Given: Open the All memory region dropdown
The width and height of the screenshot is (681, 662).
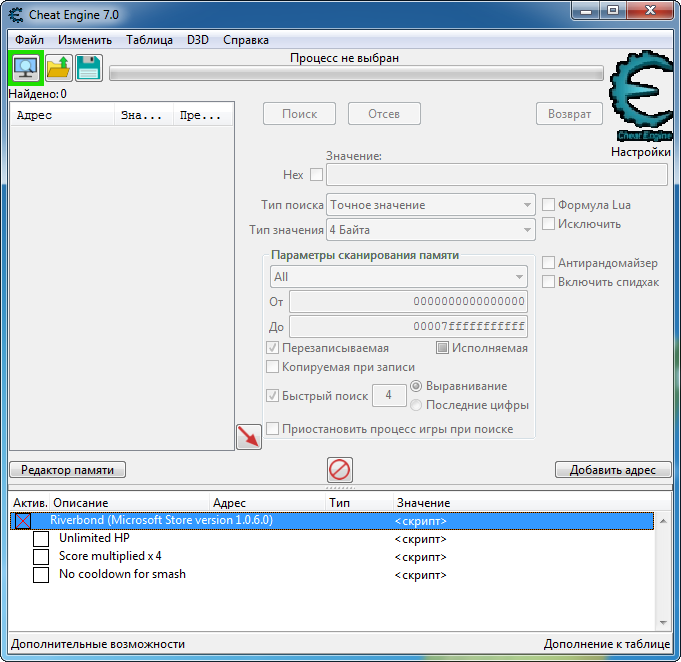Looking at the screenshot, I should click(x=399, y=277).
